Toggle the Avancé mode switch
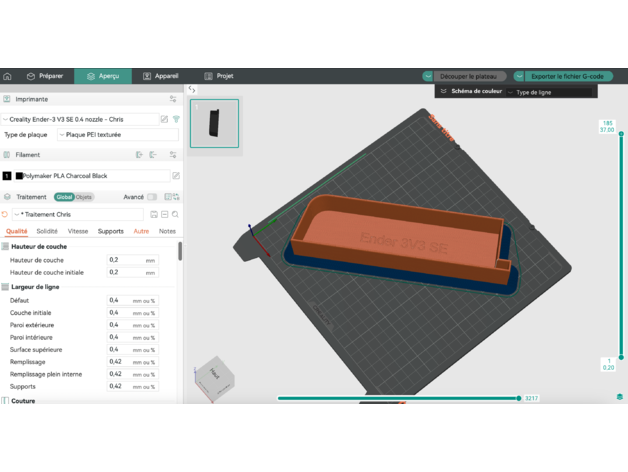This screenshot has width=628, height=472. coord(152,197)
